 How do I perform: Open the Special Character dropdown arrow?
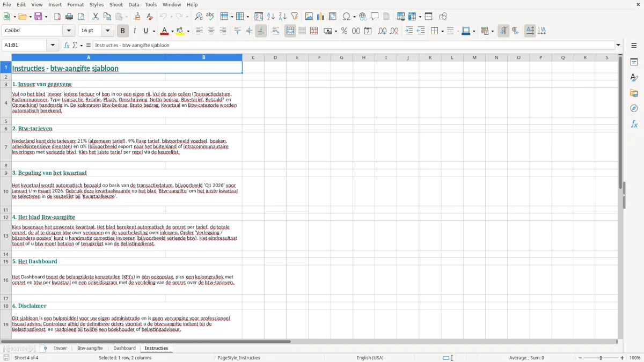click(x=354, y=17)
